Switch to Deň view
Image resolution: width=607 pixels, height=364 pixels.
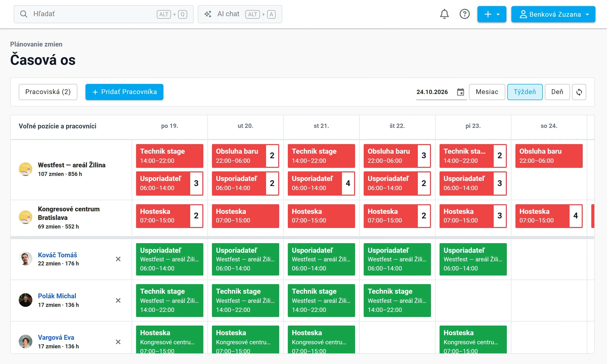pos(557,92)
